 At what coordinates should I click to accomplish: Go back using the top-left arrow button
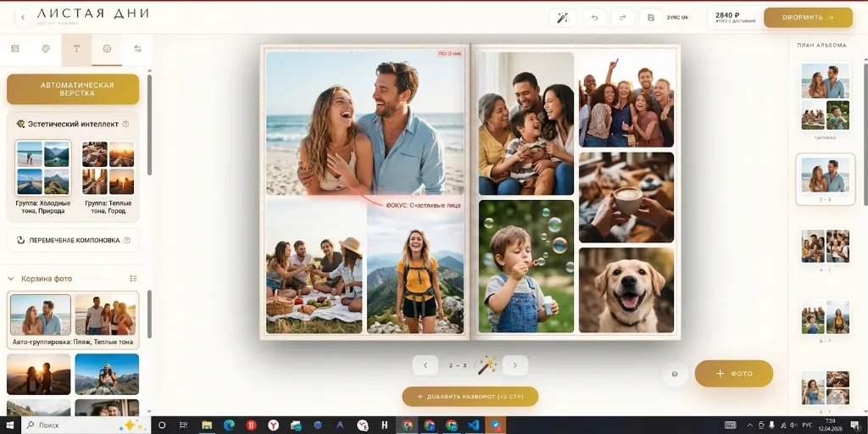point(21,17)
